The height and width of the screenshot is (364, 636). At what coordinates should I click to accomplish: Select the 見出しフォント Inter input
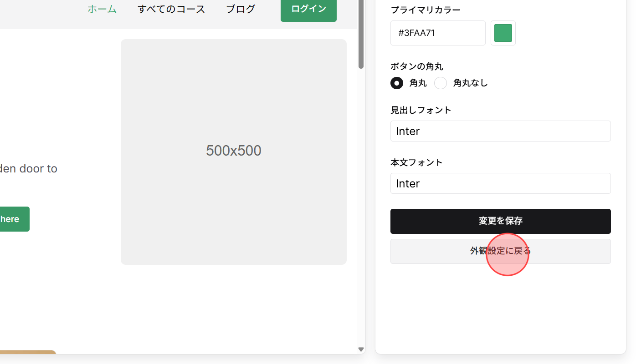(x=500, y=131)
